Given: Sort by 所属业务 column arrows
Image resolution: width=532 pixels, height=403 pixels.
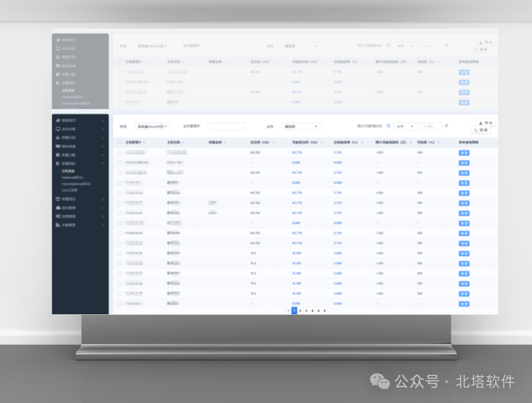Looking at the screenshot, I should pos(225,142).
